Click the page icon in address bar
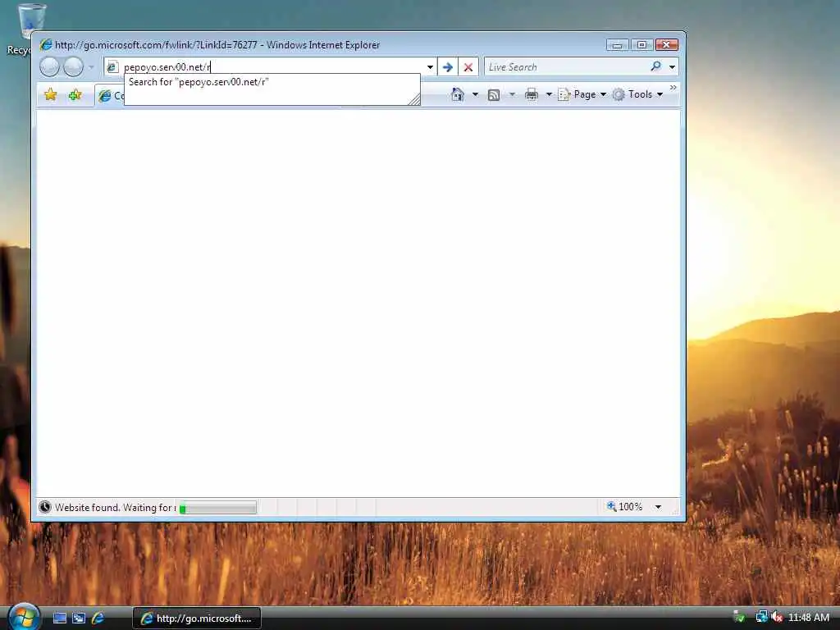 click(112, 67)
